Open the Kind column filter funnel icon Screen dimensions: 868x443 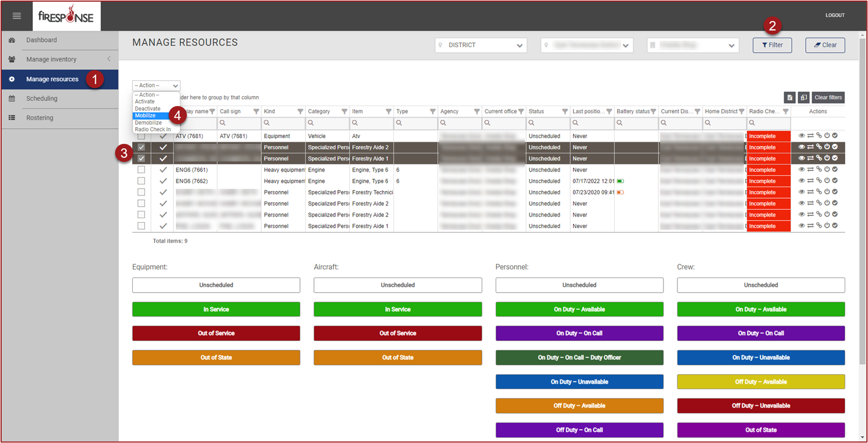(x=300, y=112)
